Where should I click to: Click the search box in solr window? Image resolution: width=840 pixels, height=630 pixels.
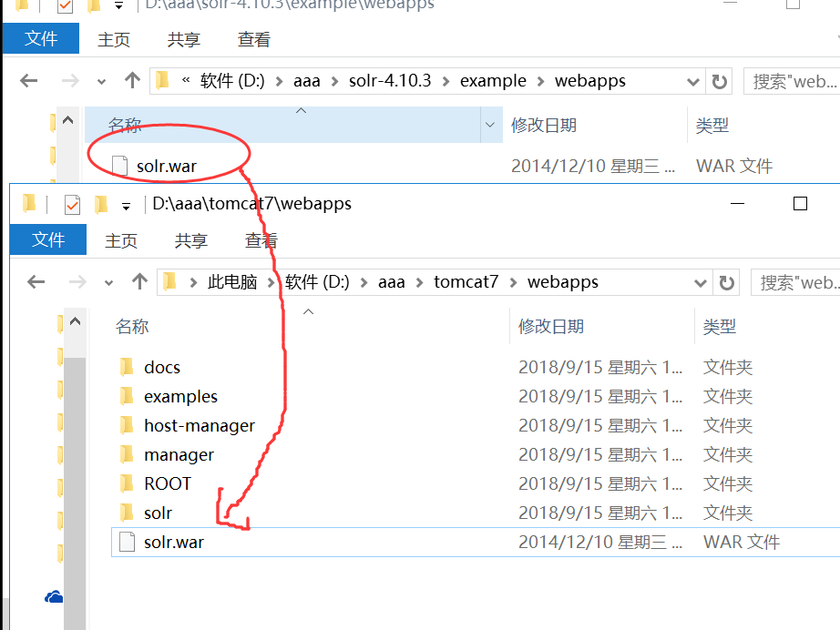[792, 81]
